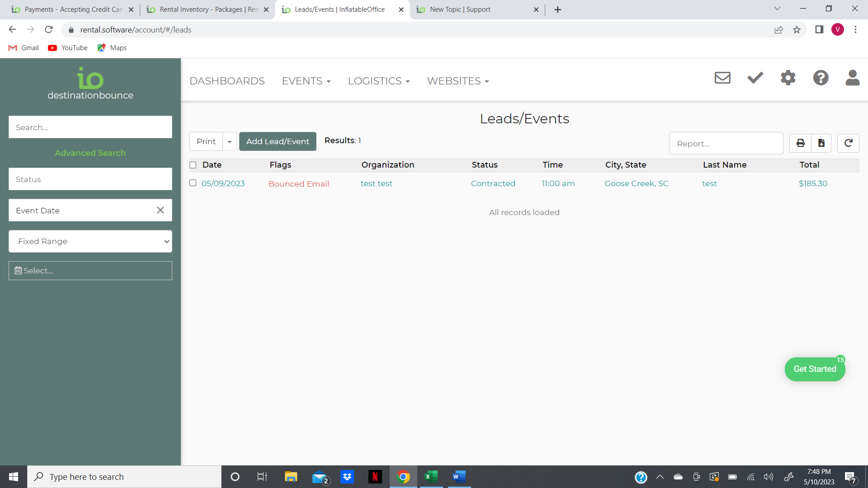Open the user account profile icon

[x=852, y=78]
